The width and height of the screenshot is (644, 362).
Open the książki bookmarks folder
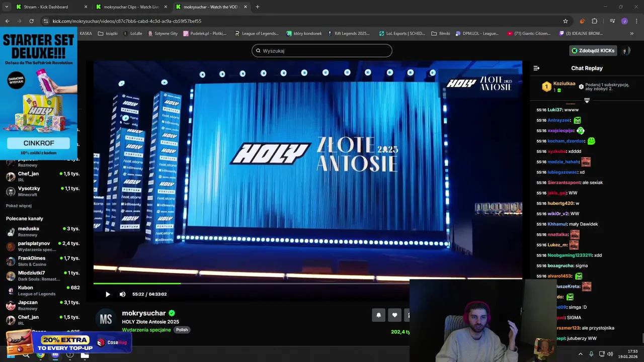click(x=108, y=34)
